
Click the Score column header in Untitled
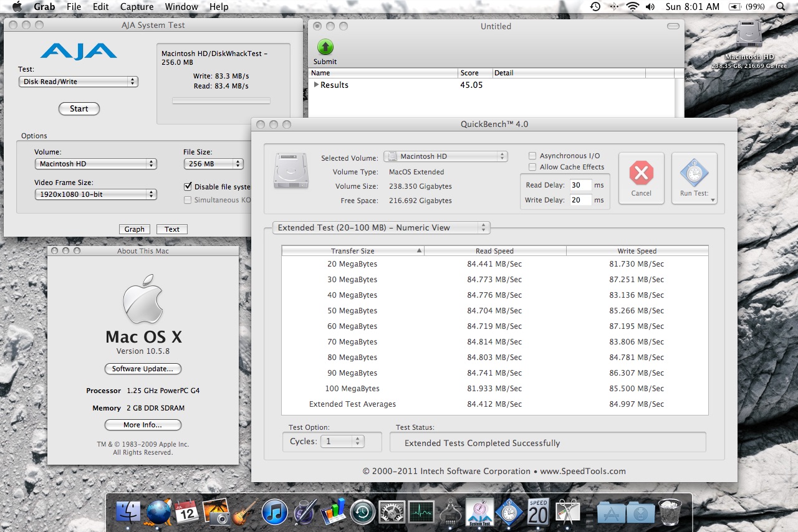click(x=475, y=73)
